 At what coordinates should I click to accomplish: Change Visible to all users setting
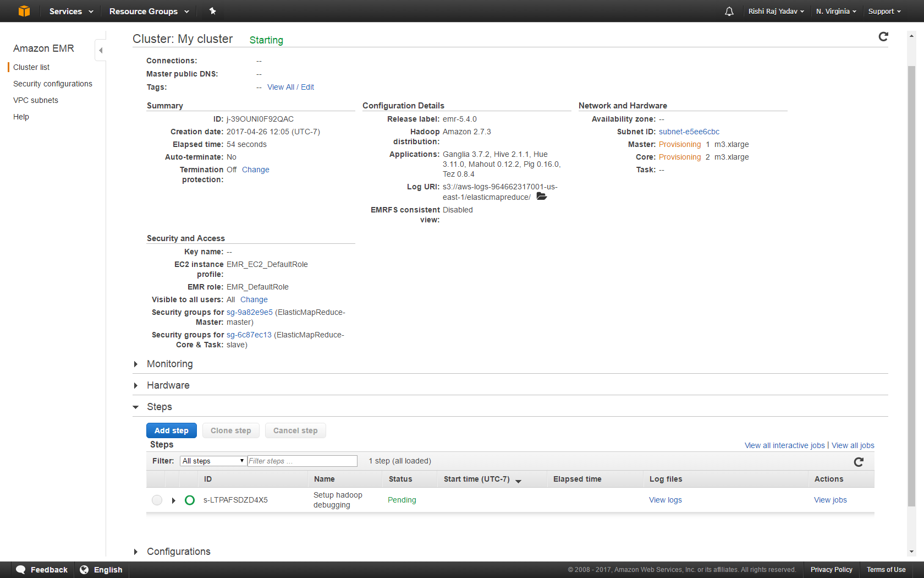(x=254, y=299)
